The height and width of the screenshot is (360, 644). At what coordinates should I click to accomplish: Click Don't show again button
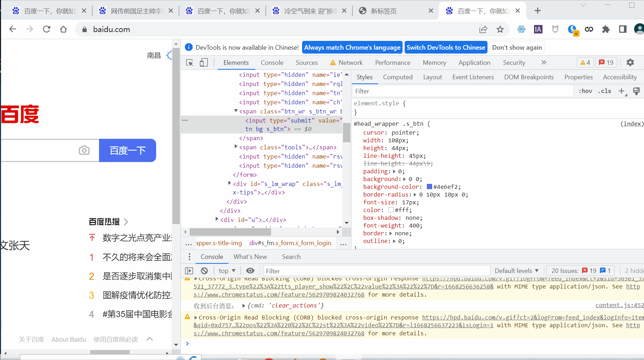click(x=517, y=48)
